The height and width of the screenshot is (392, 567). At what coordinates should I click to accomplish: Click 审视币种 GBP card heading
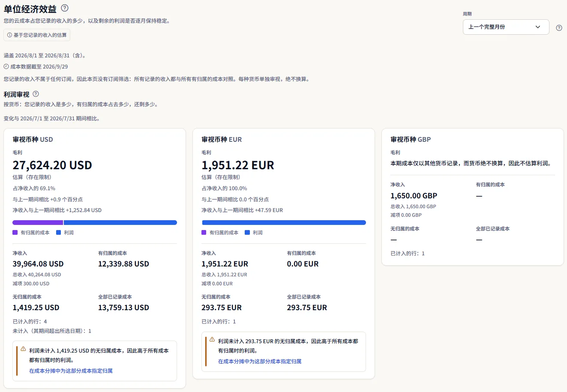pyautogui.click(x=411, y=140)
